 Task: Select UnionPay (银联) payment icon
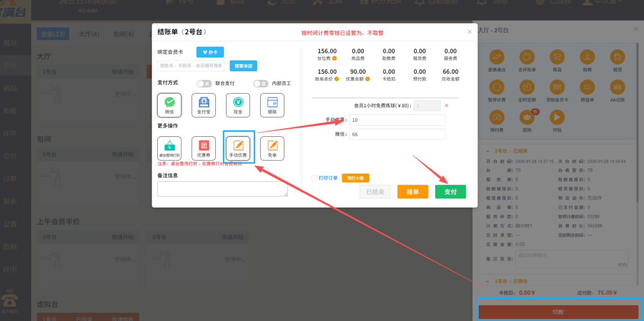pos(271,105)
